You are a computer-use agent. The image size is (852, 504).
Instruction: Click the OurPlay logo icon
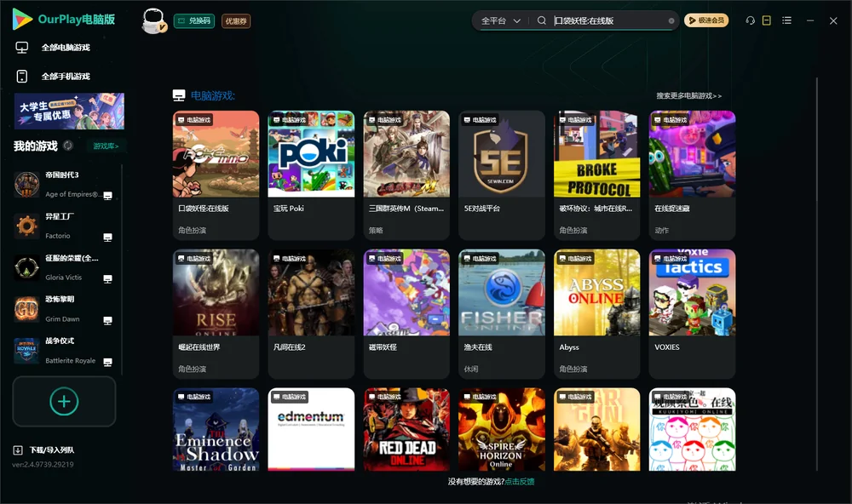[22, 19]
